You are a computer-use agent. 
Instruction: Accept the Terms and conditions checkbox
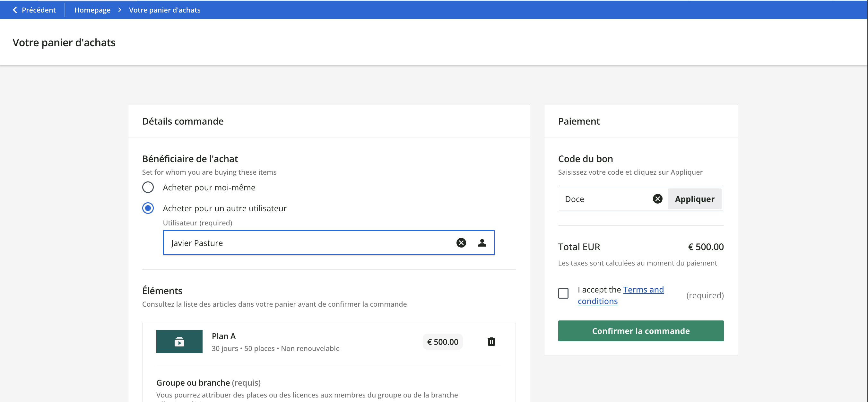tap(563, 293)
